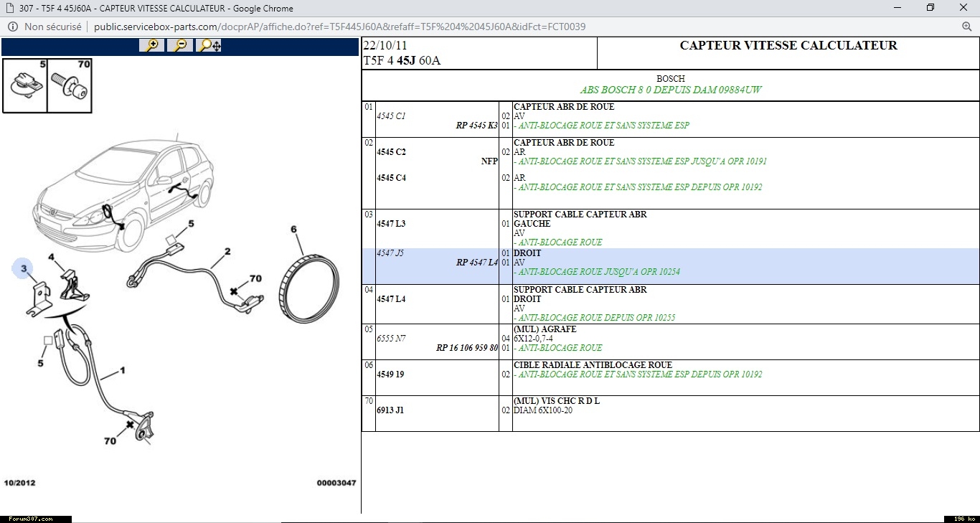Click callout number 4 on the bracket
The height and width of the screenshot is (523, 980).
click(x=51, y=257)
